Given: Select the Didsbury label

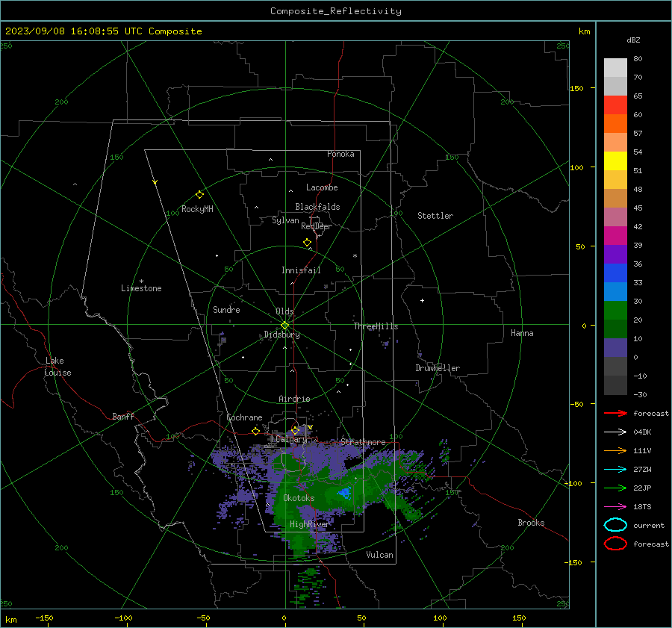Looking at the screenshot, I should tap(281, 335).
